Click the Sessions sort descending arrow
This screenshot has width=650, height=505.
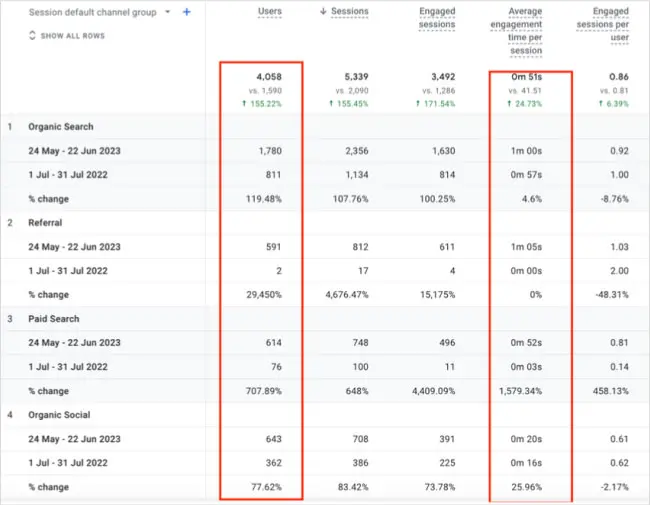click(x=323, y=12)
